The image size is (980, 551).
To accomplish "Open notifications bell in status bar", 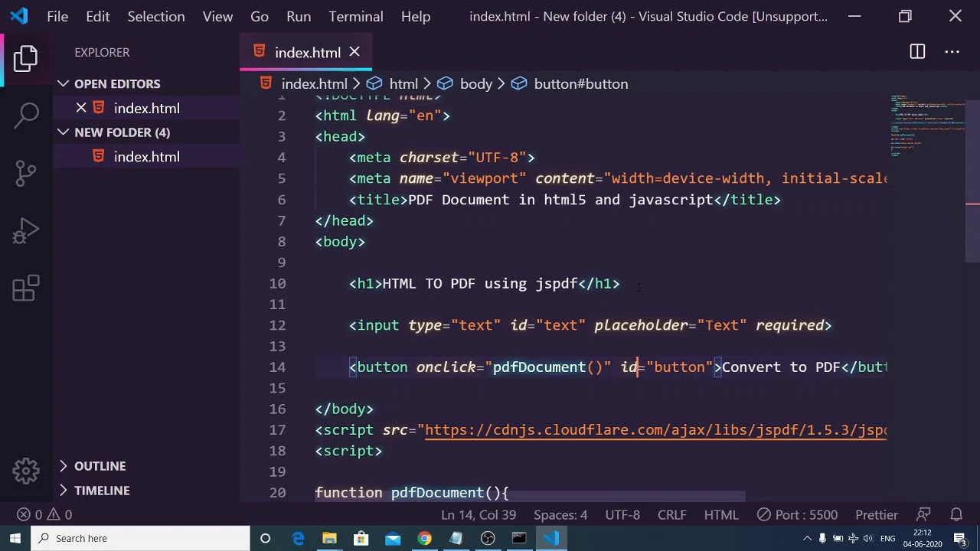I will pos(956,515).
